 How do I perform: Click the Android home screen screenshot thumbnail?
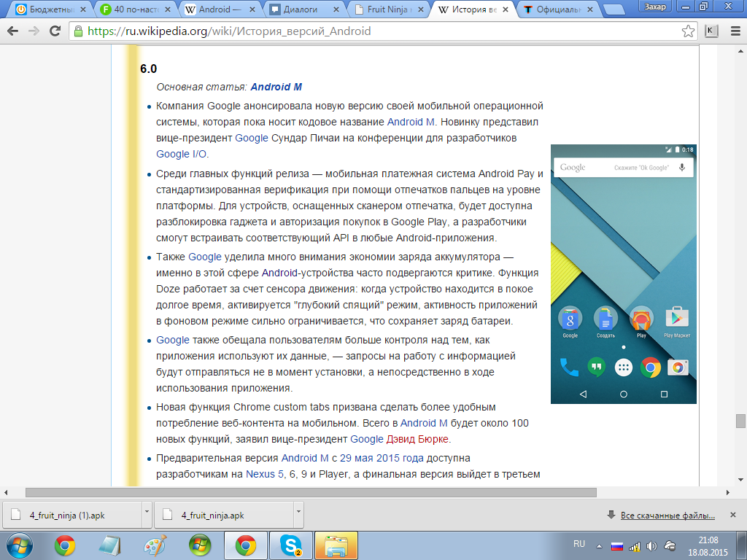tap(623, 273)
